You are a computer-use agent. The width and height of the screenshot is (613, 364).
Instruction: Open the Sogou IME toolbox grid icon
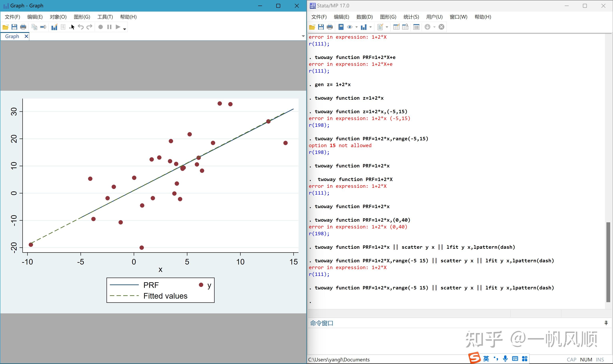525,359
